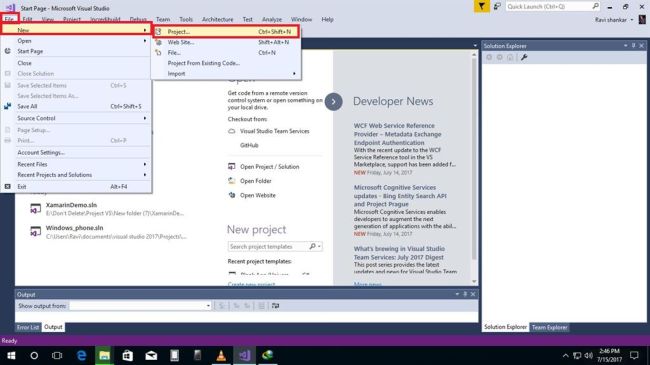
Task: Toggle word wrap icon in Output toolbar
Action: 275,306
